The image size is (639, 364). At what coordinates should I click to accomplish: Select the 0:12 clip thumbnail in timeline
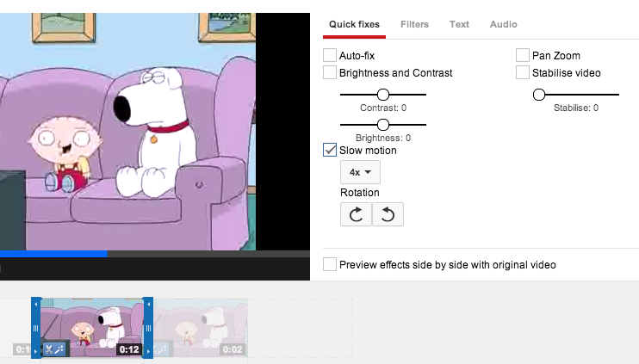pyautogui.click(x=92, y=328)
